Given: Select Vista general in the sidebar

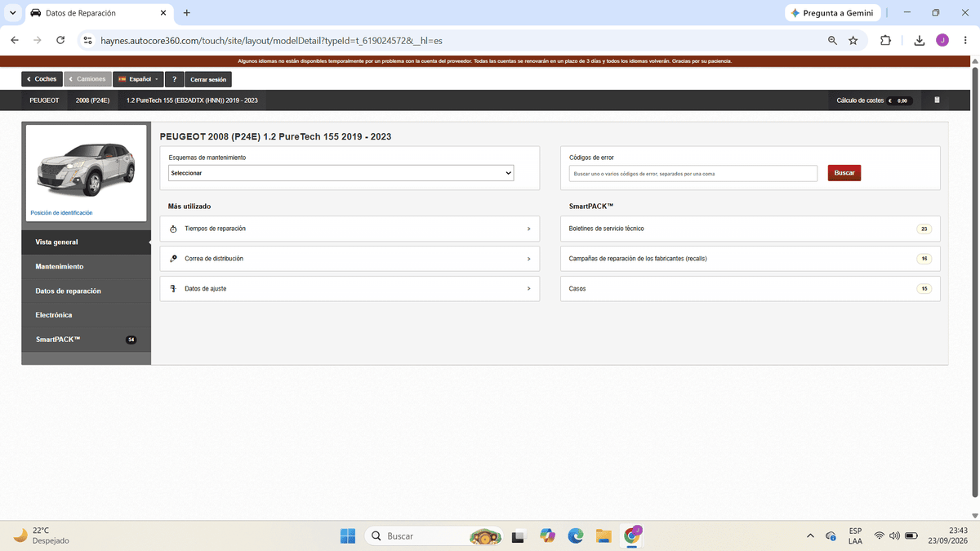Looking at the screenshot, I should pyautogui.click(x=86, y=242).
